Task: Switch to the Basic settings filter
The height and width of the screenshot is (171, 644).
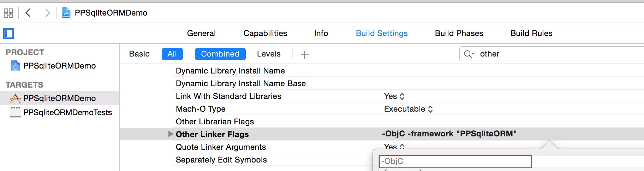Action: pos(139,54)
